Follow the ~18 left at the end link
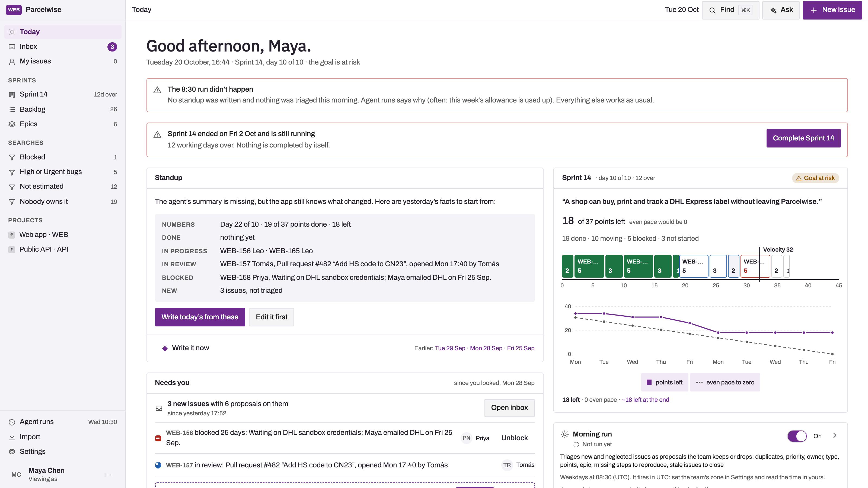The image size is (868, 488). click(x=645, y=400)
